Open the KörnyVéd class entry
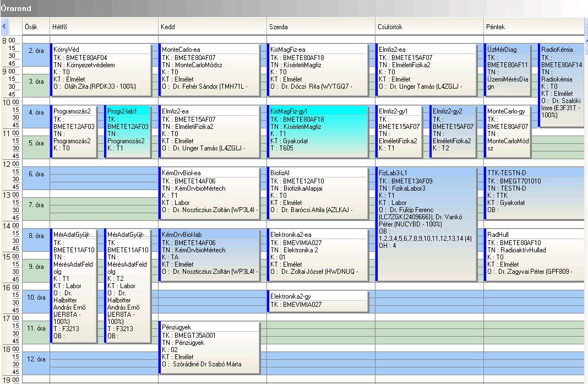Screen dimensions: 588x384 click(101, 70)
